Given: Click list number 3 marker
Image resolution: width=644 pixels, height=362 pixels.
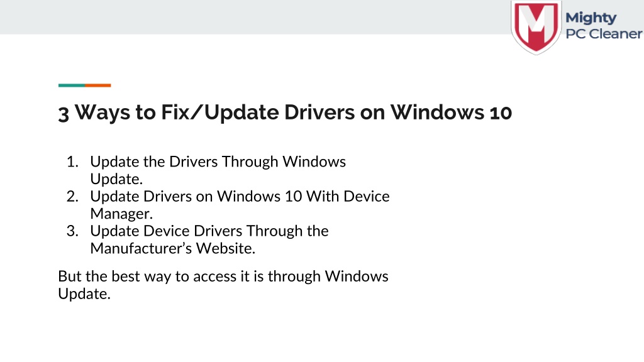Looking at the screenshot, I should (72, 231).
